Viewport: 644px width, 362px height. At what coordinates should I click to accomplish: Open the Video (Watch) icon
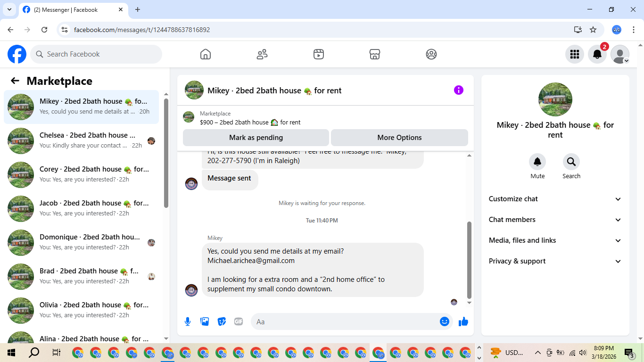point(319,54)
